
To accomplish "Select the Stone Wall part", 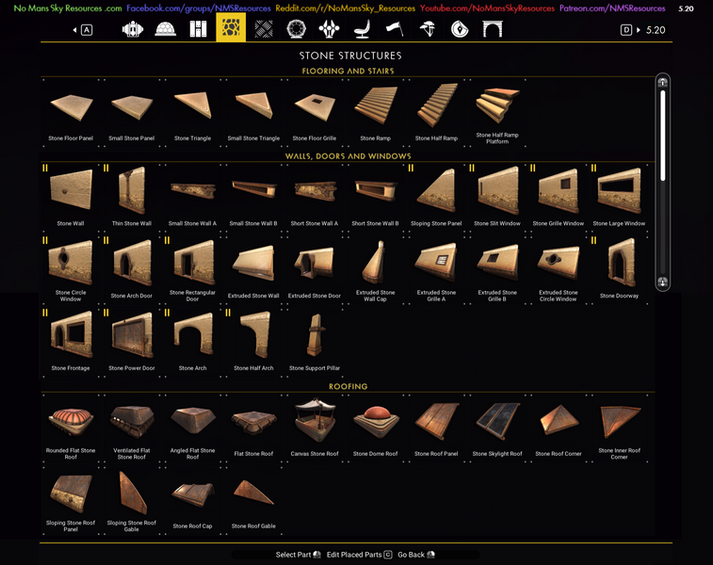I will click(71, 196).
